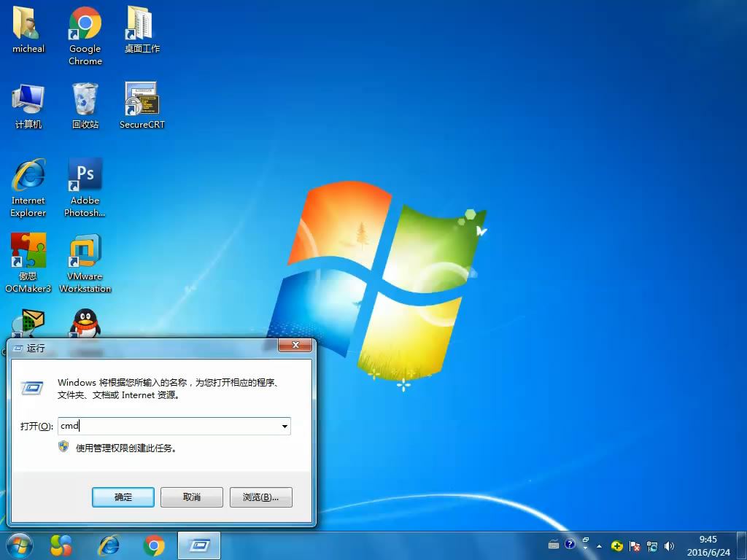747x560 pixels.
Task: Click the Show desktop strip
Action: 743,545
